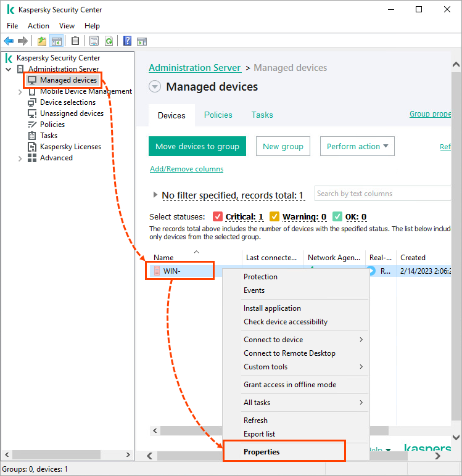
Task: Select Managed devices in console tree
Action: (x=68, y=80)
